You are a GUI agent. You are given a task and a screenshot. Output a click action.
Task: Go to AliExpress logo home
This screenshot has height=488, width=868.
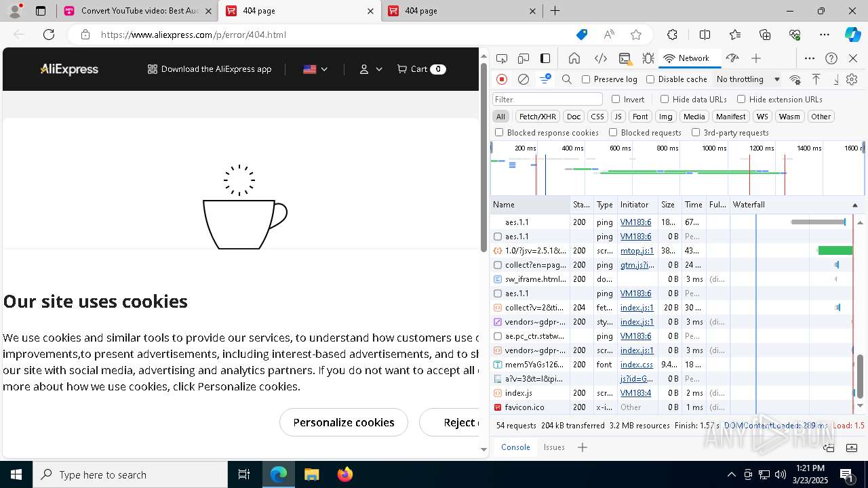point(69,69)
